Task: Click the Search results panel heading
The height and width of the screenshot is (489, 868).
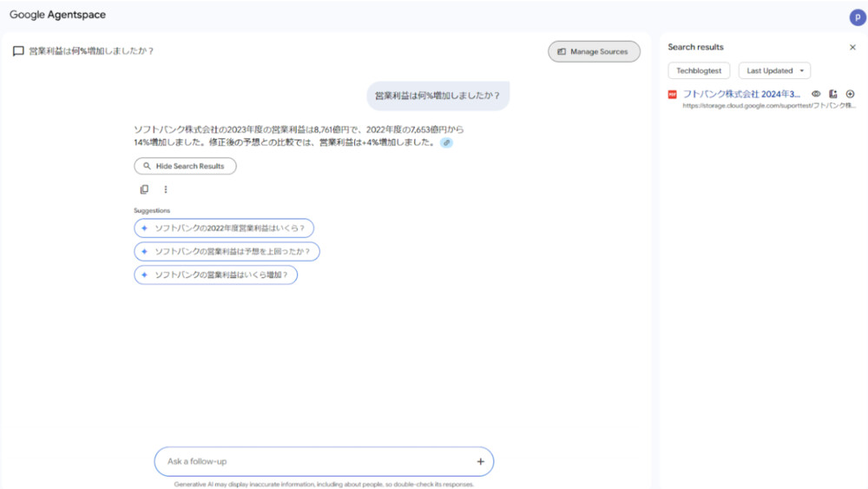Action: (695, 47)
